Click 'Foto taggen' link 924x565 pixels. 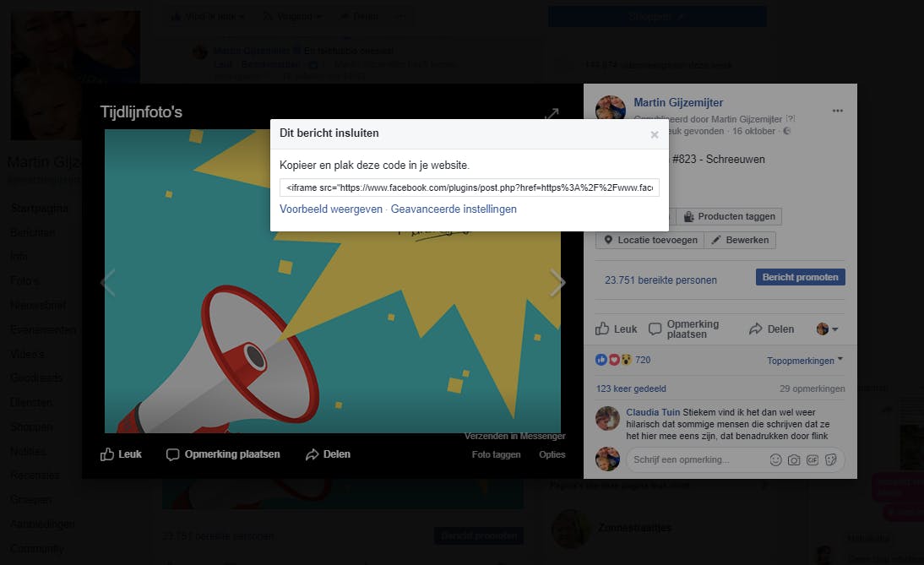coord(496,454)
